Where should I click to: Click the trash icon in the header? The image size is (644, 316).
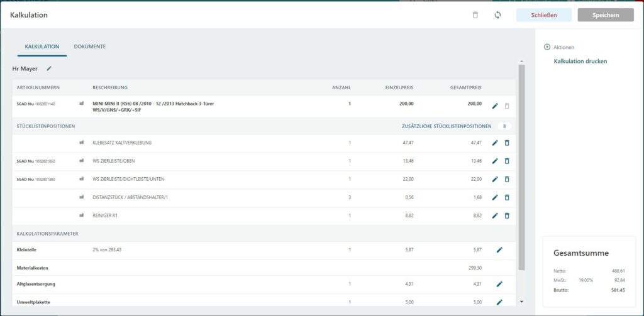click(475, 15)
